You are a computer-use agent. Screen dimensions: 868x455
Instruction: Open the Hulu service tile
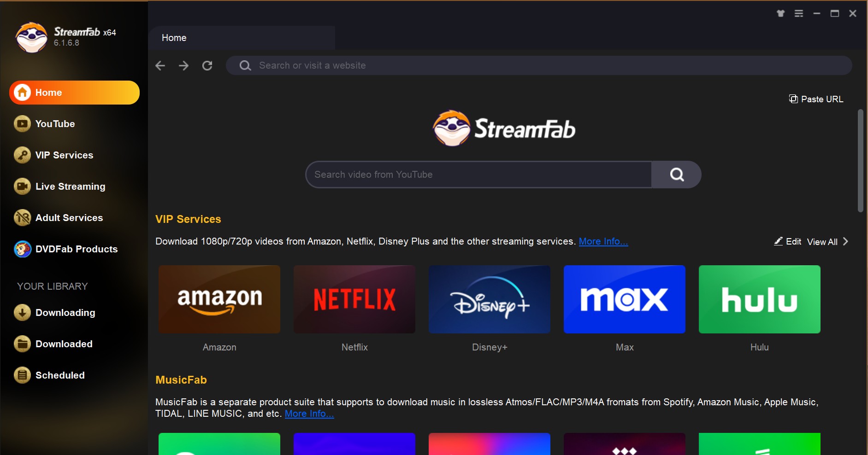pos(760,299)
